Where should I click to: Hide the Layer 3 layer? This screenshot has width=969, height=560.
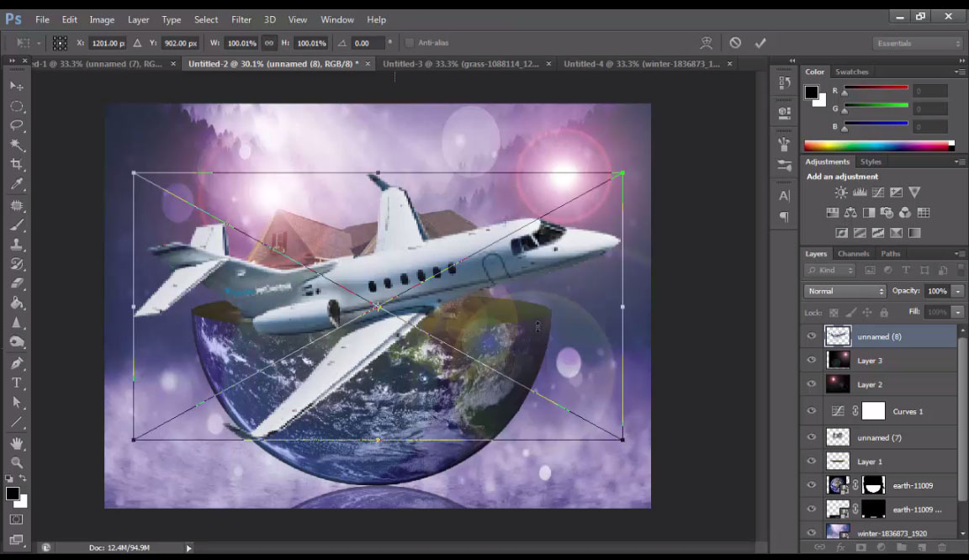[811, 360]
